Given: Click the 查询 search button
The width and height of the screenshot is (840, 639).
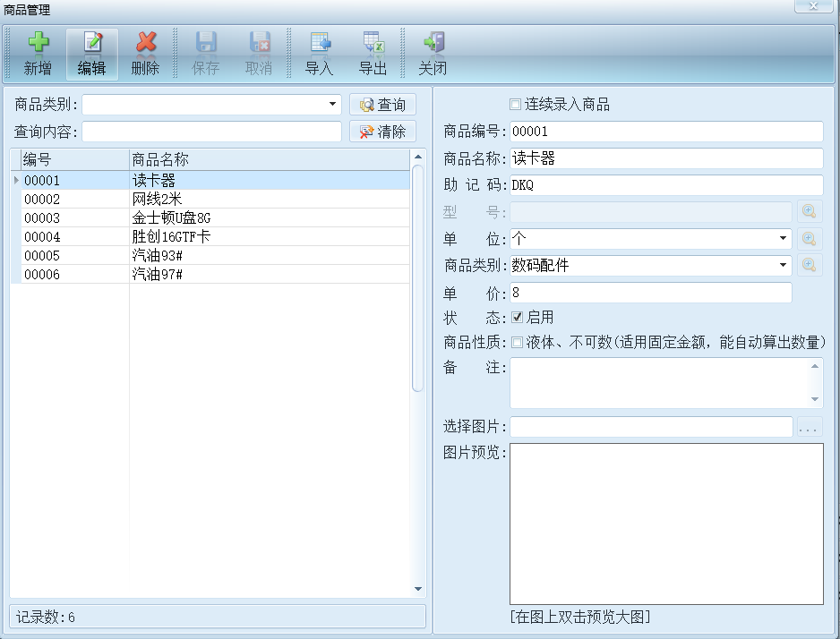Looking at the screenshot, I should coord(382,105).
